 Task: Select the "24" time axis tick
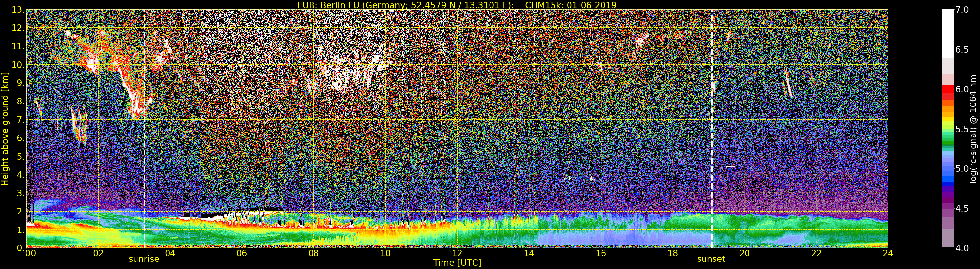pyautogui.click(x=888, y=253)
